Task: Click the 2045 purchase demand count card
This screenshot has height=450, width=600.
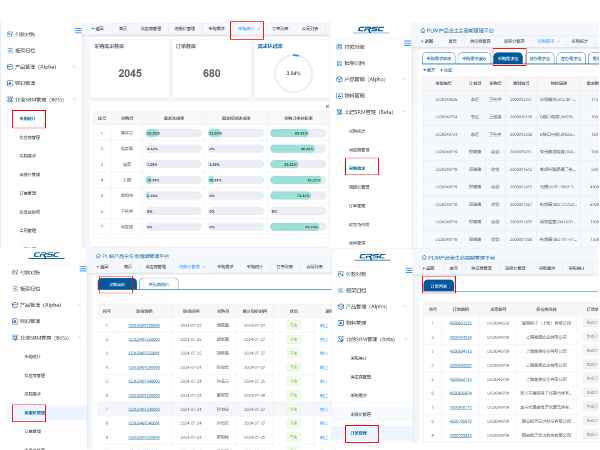Action: 130,68
